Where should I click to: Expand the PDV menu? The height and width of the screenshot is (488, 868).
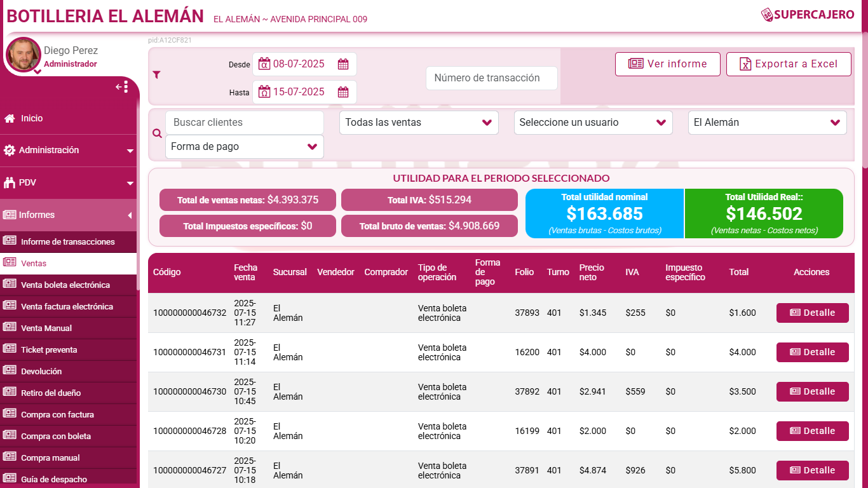pos(68,183)
